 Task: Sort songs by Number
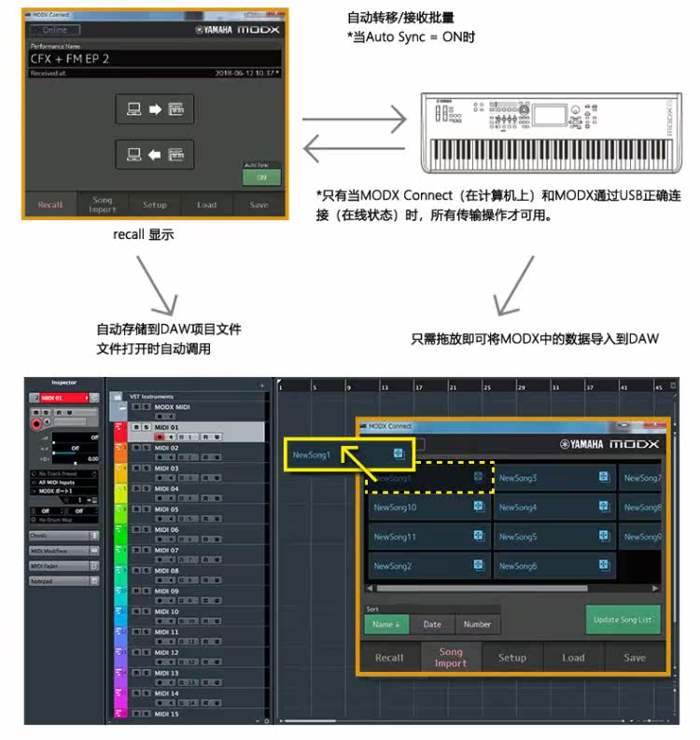[477, 624]
